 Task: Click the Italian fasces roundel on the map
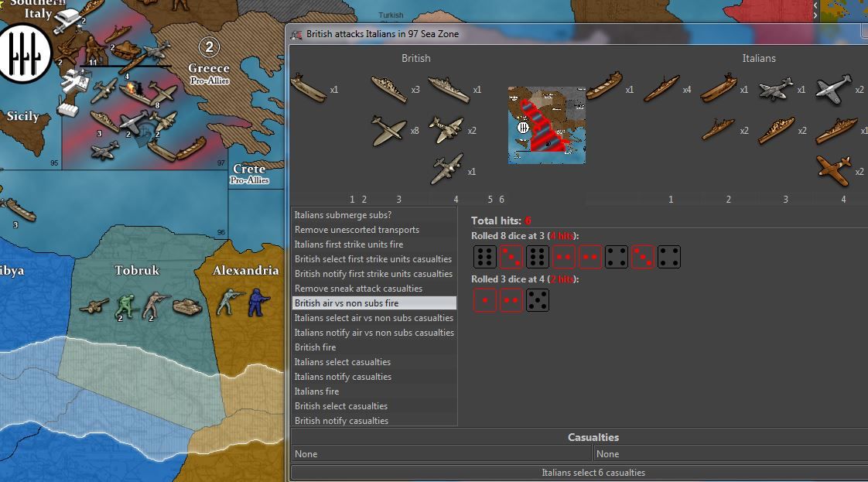tap(22, 53)
